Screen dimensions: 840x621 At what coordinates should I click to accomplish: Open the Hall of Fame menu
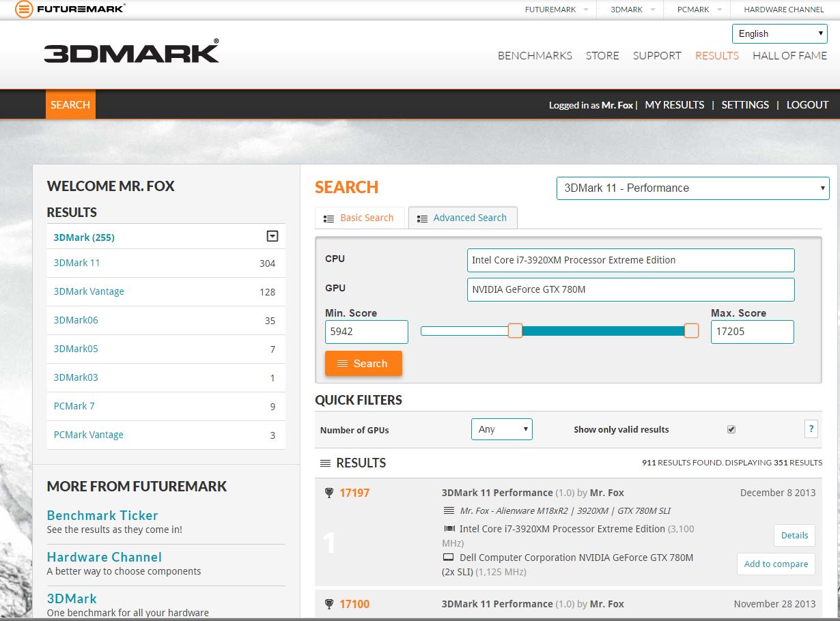[789, 56]
